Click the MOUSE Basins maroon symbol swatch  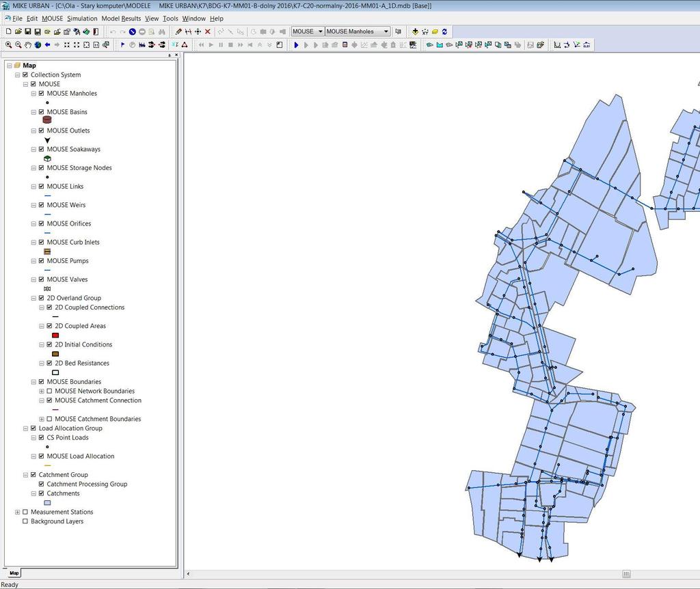coord(47,120)
